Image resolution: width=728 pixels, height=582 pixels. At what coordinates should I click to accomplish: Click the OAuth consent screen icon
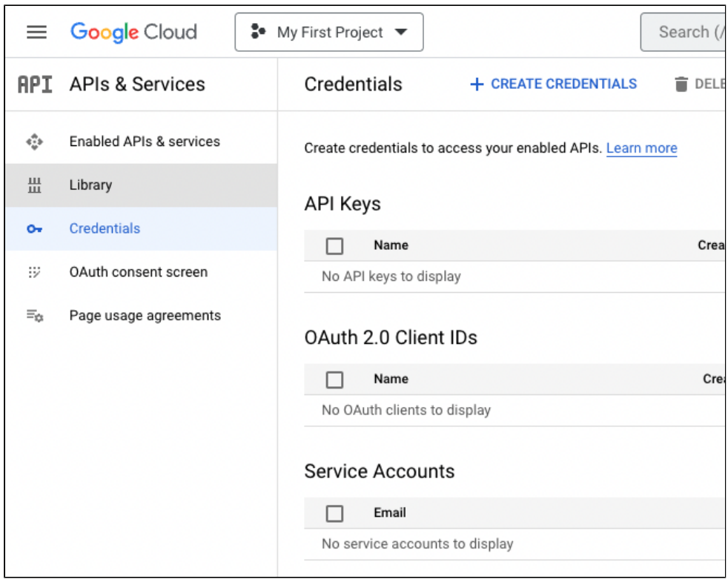pyautogui.click(x=35, y=272)
